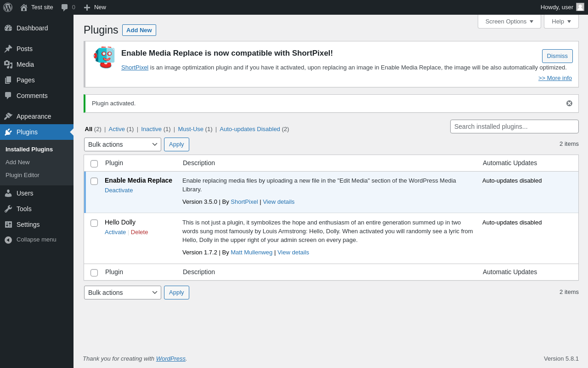Deactivate Enable Media Replace plugin
The image size is (588, 368).
tap(119, 190)
